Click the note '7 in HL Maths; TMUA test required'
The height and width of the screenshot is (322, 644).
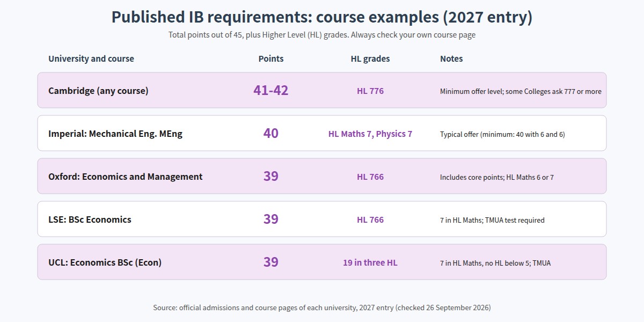click(492, 220)
